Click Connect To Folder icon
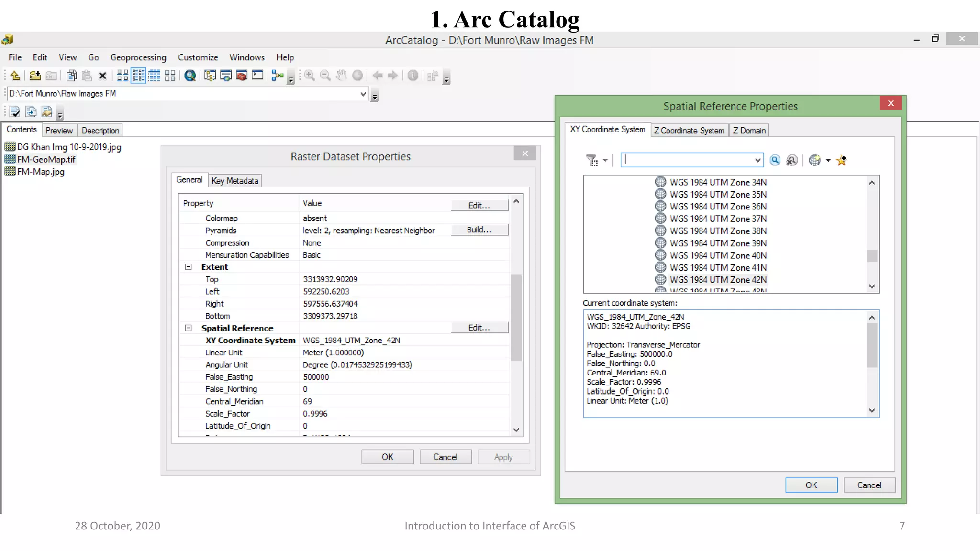The height and width of the screenshot is (551, 980). 35,76
